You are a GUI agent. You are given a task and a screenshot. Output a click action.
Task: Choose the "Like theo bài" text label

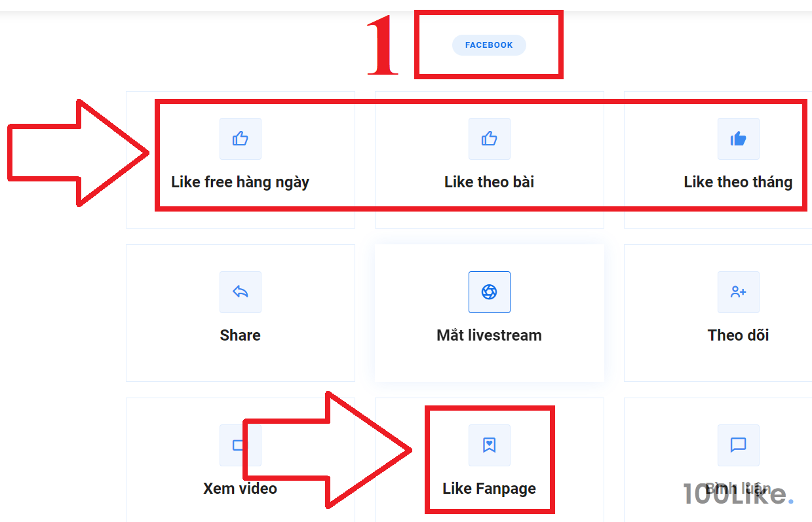click(x=489, y=182)
